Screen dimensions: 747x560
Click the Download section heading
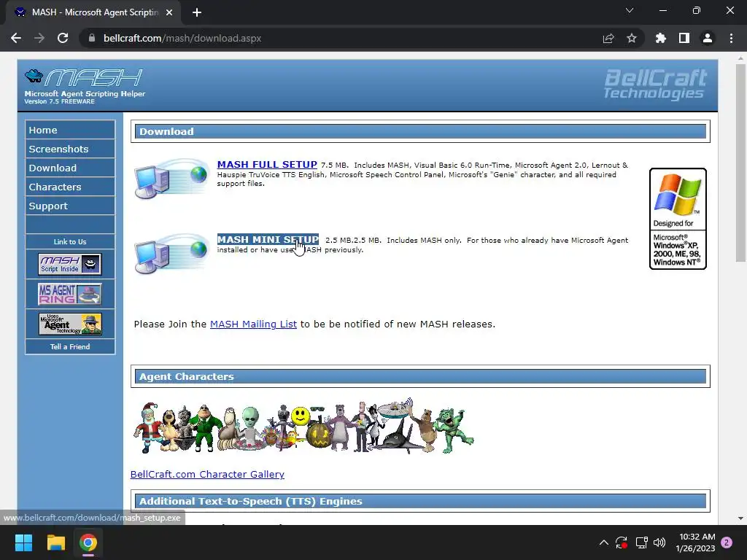click(420, 131)
